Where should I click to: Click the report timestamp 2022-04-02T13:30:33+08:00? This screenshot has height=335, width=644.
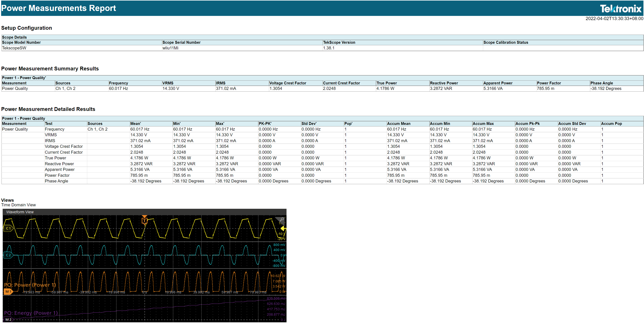(x=614, y=19)
